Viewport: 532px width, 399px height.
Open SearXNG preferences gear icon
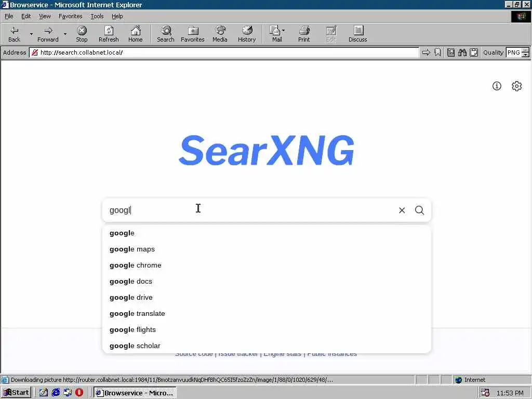click(x=516, y=86)
